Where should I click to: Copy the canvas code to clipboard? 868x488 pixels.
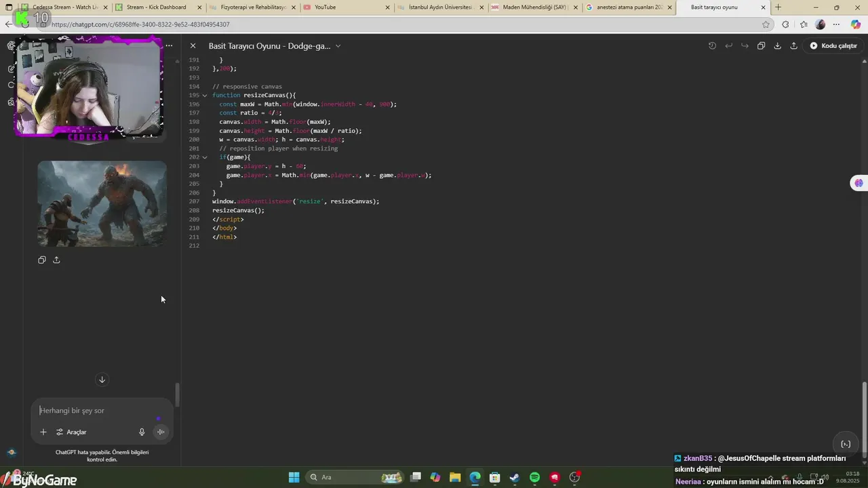point(761,46)
